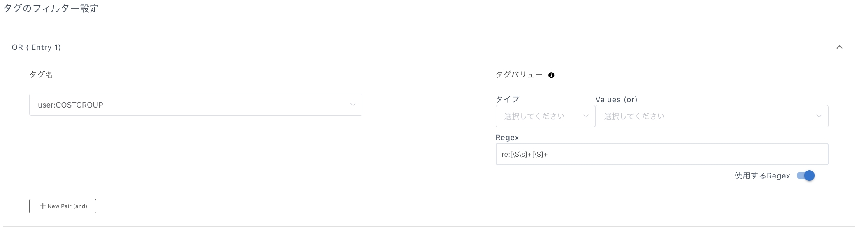868x239 pixels.
Task: Collapse the OR (Entry 1) section chevron
Action: pos(840,47)
